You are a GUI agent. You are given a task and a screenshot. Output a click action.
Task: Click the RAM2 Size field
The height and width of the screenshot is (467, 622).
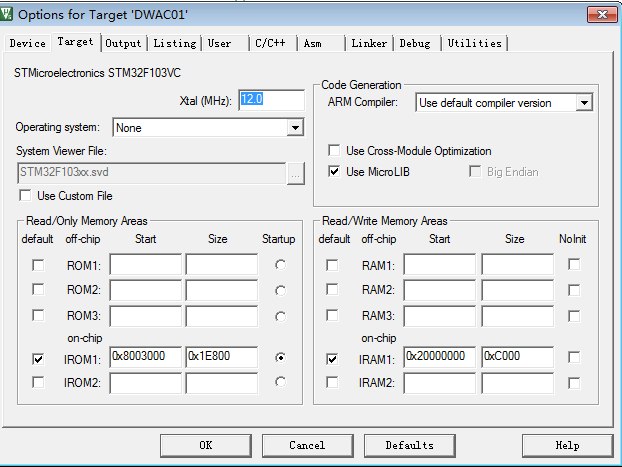[518, 290]
